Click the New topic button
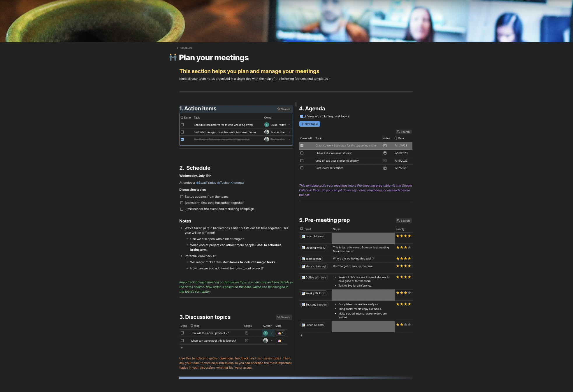Viewport: 573px width, 392px height. click(310, 124)
